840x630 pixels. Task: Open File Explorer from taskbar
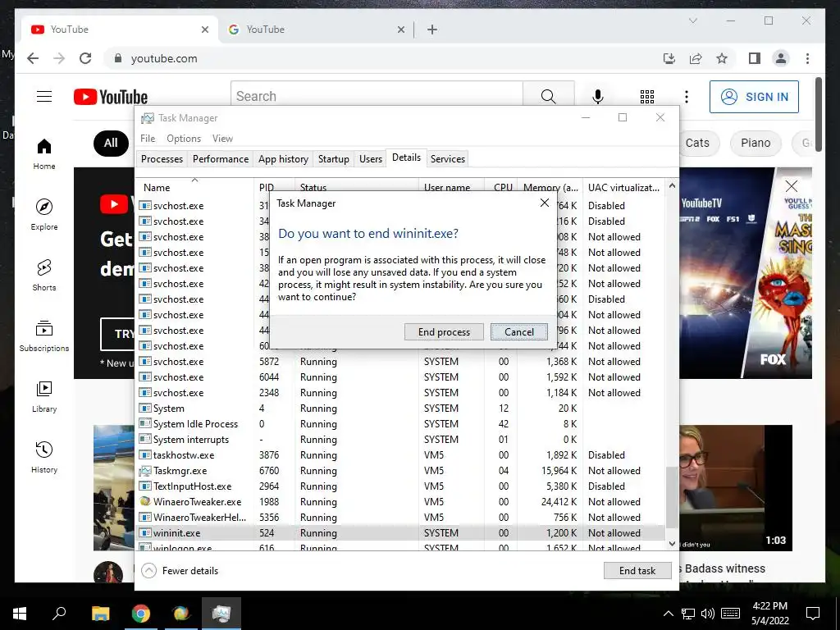[x=100, y=614]
